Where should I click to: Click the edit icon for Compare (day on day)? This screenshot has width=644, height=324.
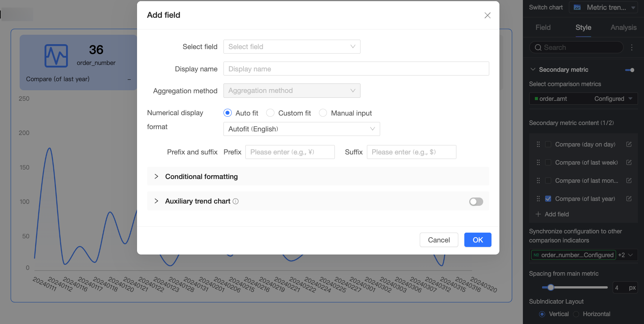[629, 144]
